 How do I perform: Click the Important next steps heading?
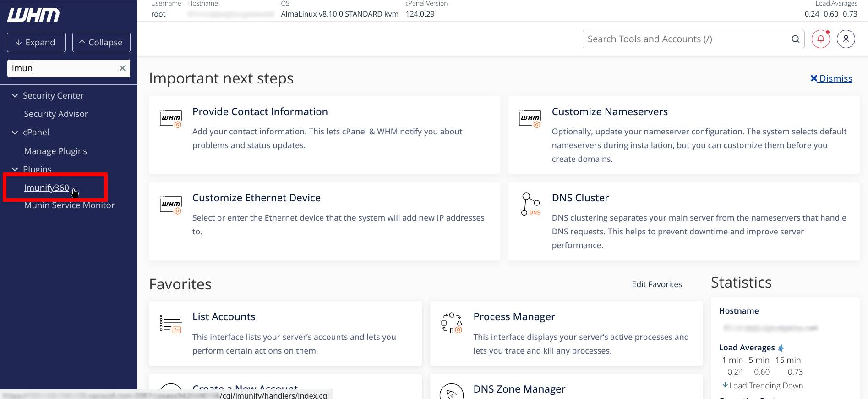tap(221, 78)
